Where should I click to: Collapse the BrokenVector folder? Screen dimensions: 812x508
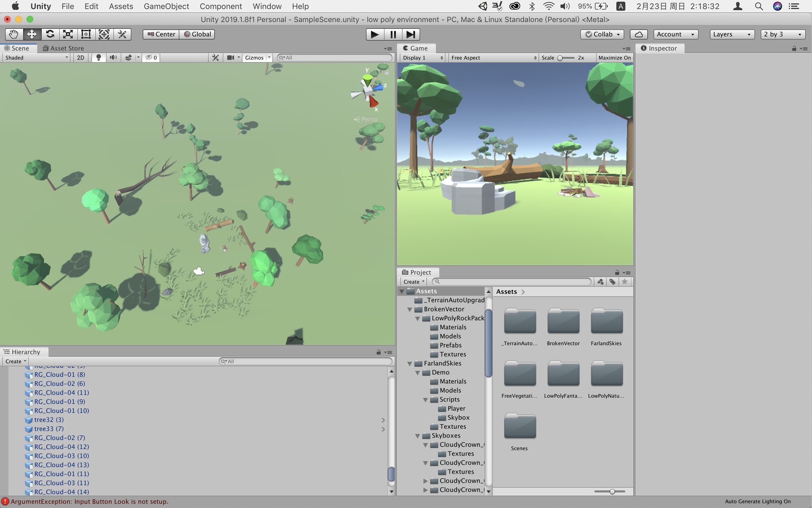[x=410, y=310]
